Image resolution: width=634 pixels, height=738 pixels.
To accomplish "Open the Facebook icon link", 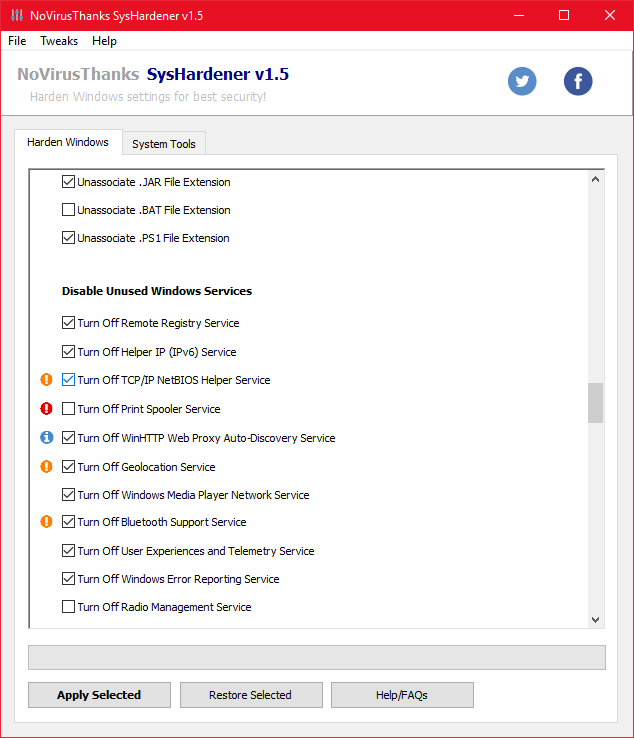I will point(578,81).
